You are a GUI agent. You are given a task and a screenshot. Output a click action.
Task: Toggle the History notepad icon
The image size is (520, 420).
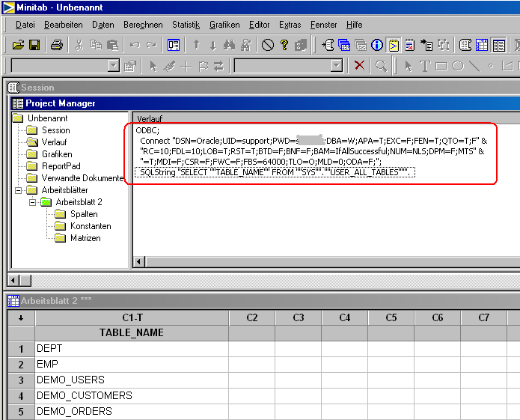click(x=394, y=45)
